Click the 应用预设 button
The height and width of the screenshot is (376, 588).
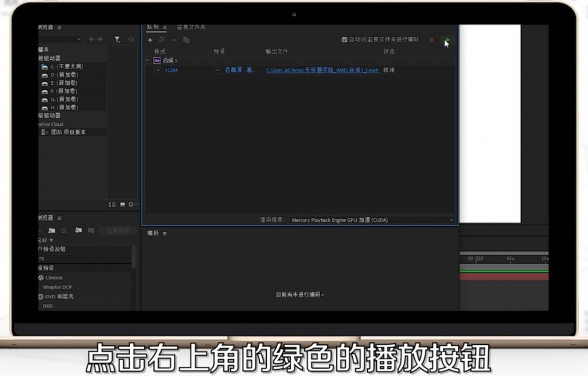(117, 231)
